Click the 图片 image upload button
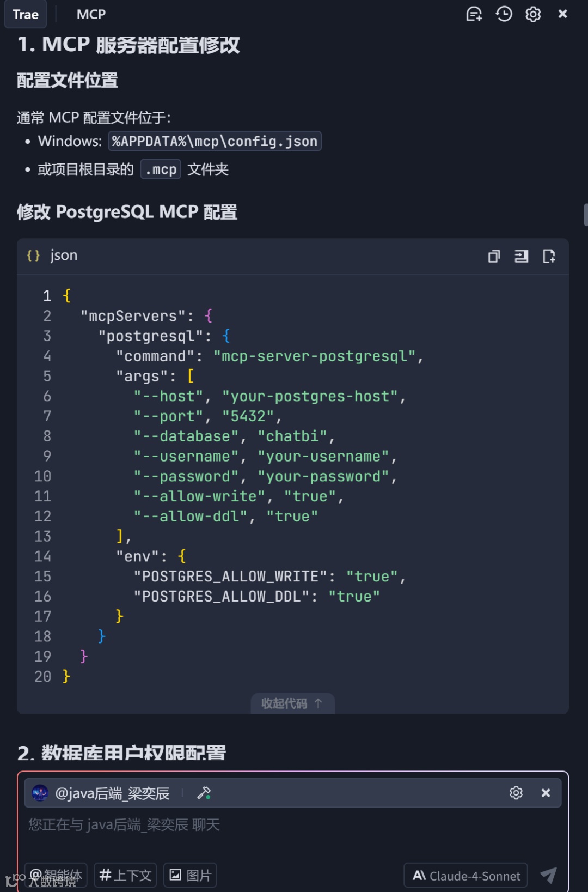Viewport: 588px width, 892px height. click(191, 875)
